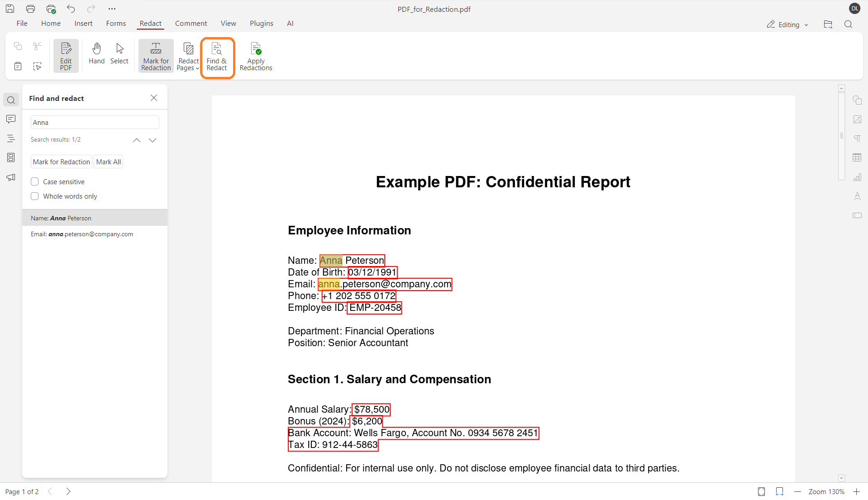Open the Edit PDF tool
This screenshot has height=500, width=868.
(x=66, y=56)
